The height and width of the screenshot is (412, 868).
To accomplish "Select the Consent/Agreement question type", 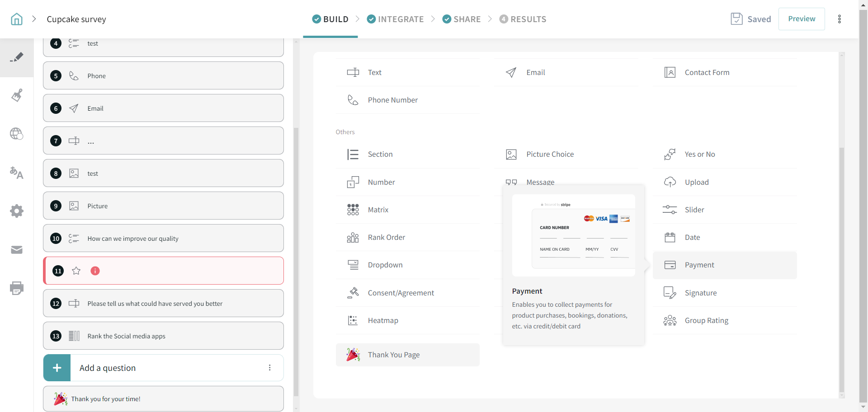I will pos(401,293).
